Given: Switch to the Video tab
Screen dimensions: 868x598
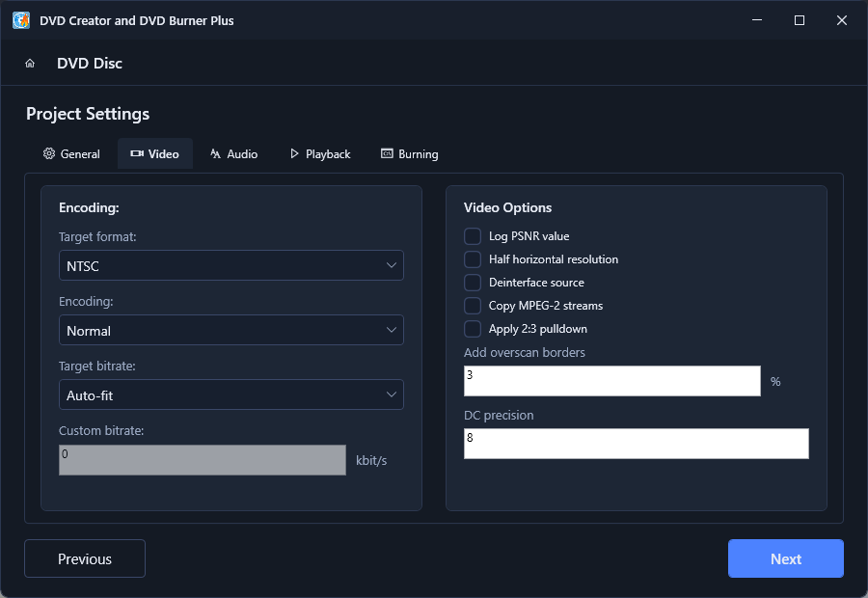Looking at the screenshot, I should point(155,153).
